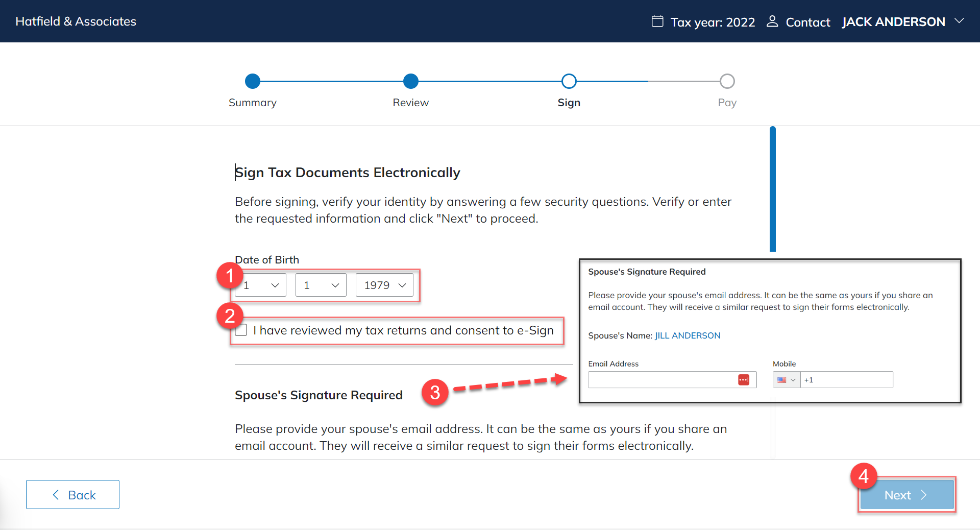
Task: Check the e-Sign consent checkbox
Action: [x=241, y=330]
